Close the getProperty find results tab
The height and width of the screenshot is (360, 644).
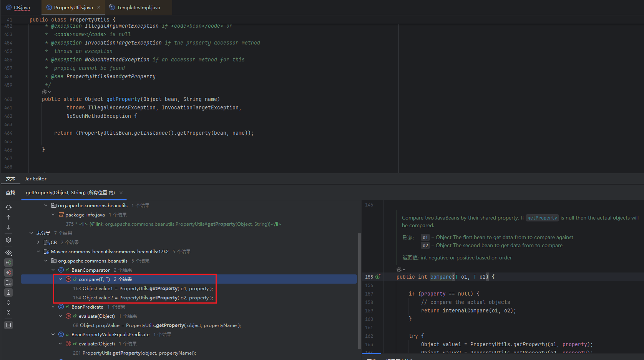pyautogui.click(x=121, y=193)
